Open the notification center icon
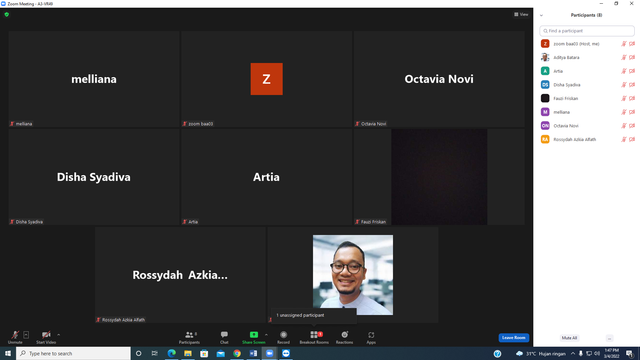The height and width of the screenshot is (360, 640). pos(630,353)
